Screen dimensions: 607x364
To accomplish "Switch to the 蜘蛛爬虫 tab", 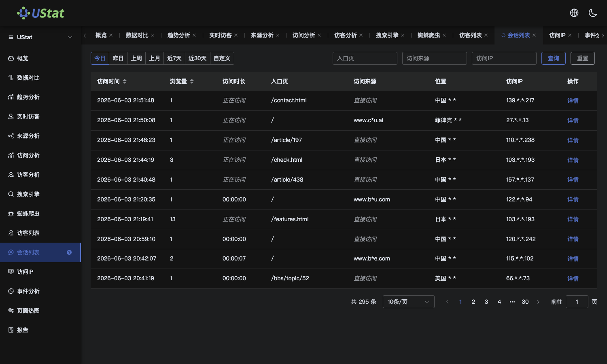I will click(429, 35).
